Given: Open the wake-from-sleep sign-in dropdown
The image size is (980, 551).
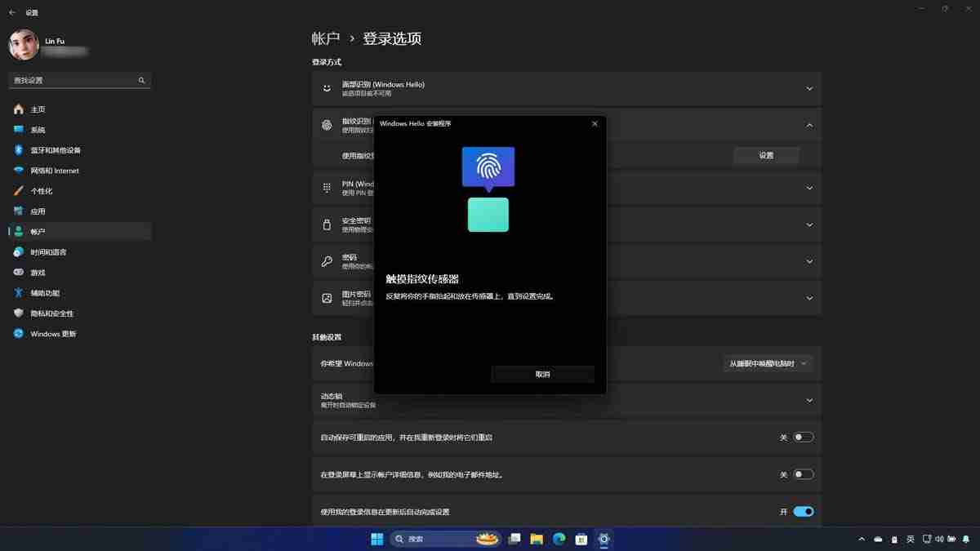Looking at the screenshot, I should (x=768, y=363).
